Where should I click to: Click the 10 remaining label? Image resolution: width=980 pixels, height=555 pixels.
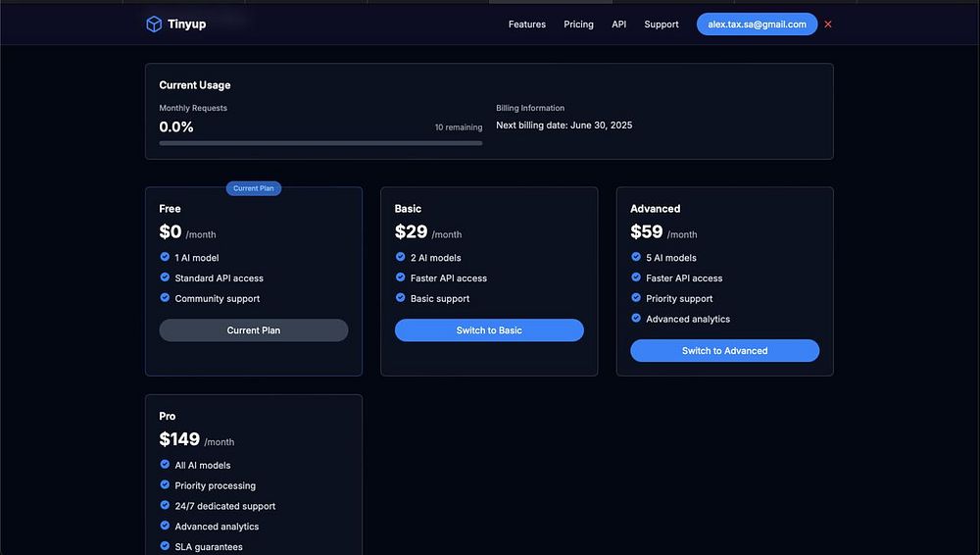click(x=459, y=127)
